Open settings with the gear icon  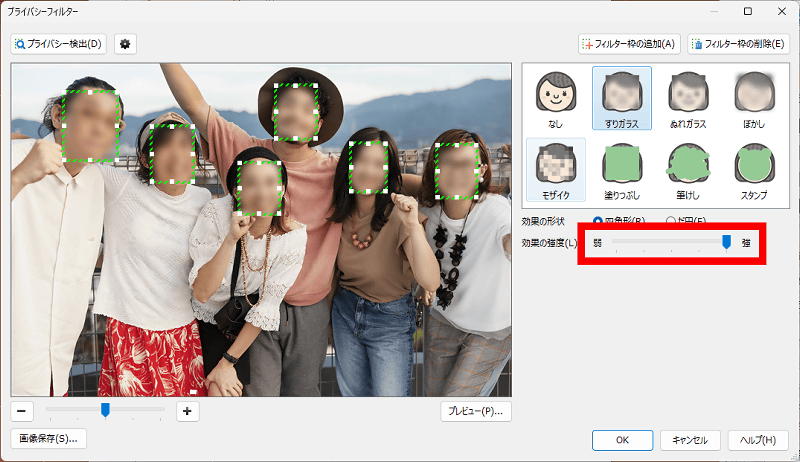[x=125, y=44]
